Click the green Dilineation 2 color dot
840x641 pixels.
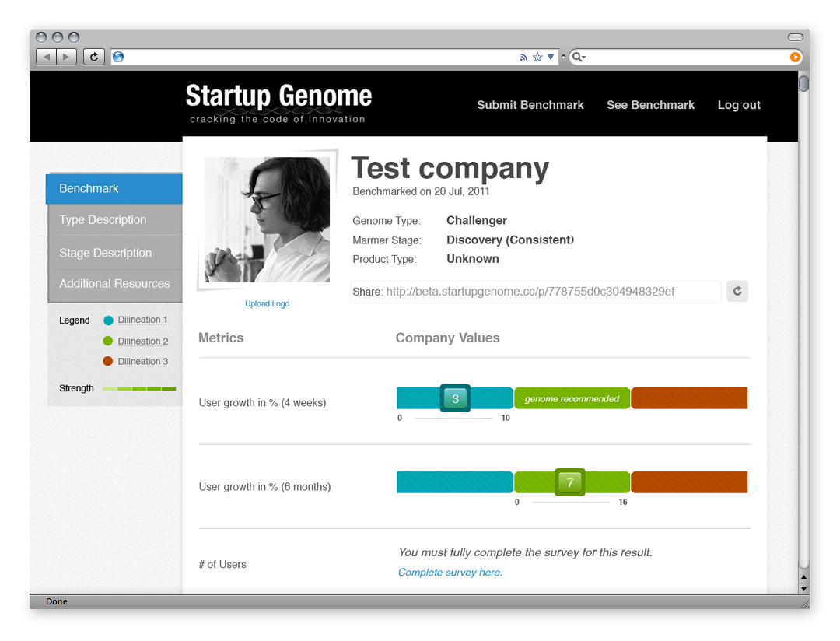(x=107, y=341)
